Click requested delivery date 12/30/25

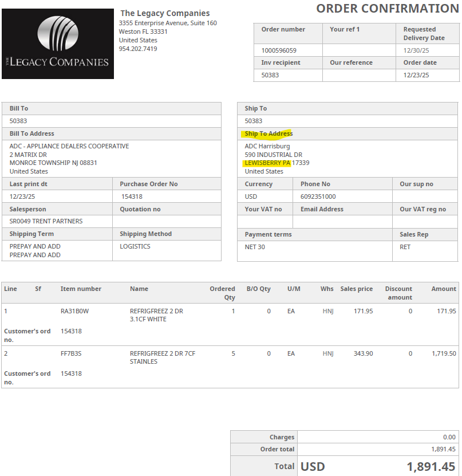[416, 50]
